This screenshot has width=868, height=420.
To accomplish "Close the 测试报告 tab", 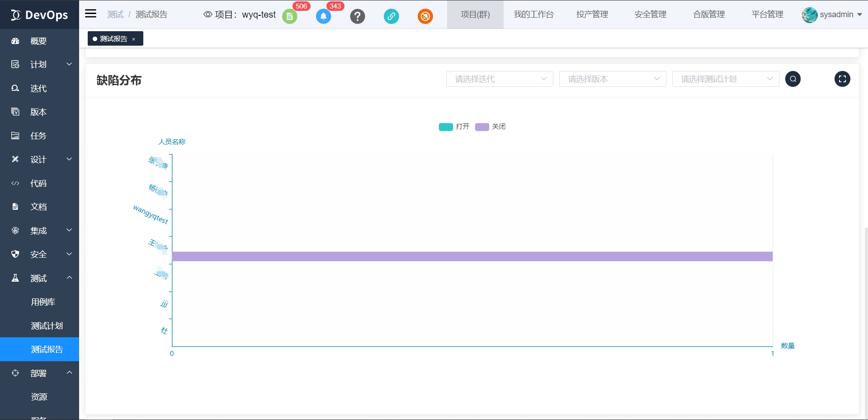I will [134, 39].
